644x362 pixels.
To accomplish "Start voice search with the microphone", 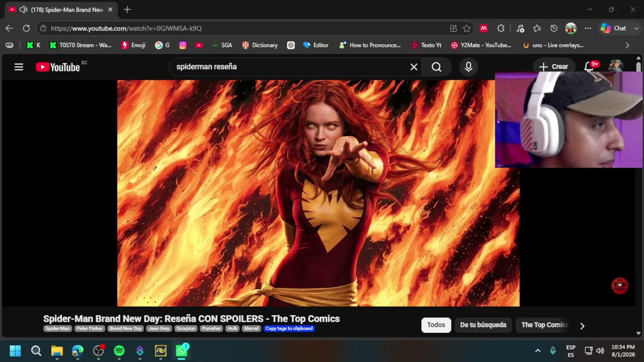I will [468, 67].
